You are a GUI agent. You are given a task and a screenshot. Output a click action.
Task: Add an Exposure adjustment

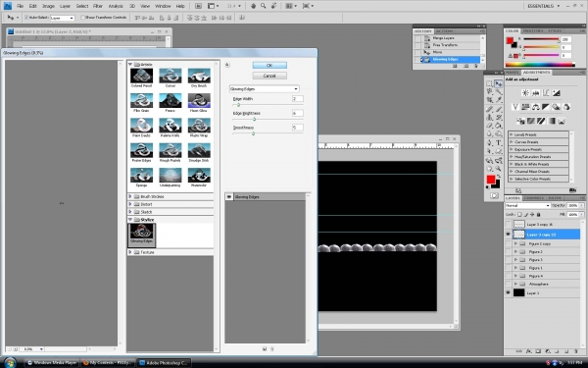pos(556,93)
